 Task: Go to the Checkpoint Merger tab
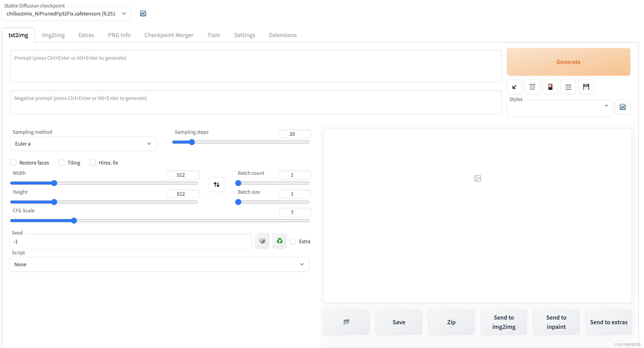[x=169, y=35]
